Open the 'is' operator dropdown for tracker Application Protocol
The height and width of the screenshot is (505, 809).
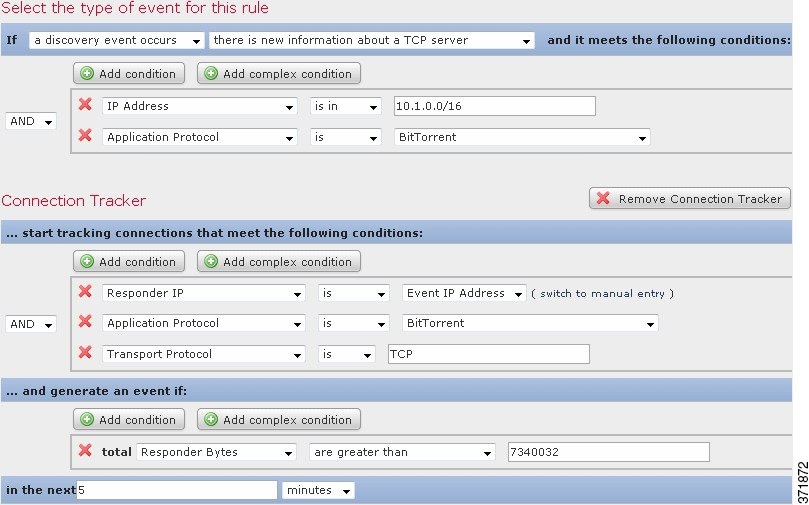point(354,323)
